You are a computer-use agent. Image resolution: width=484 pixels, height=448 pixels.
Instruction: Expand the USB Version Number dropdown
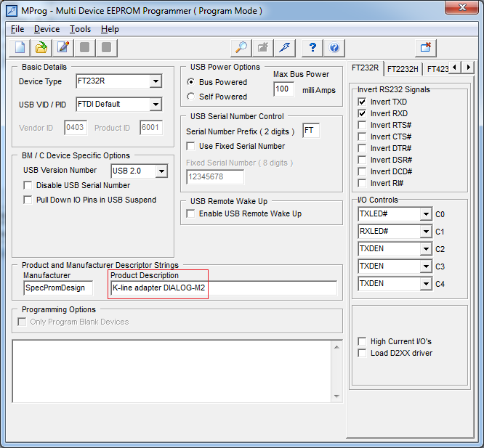161,171
